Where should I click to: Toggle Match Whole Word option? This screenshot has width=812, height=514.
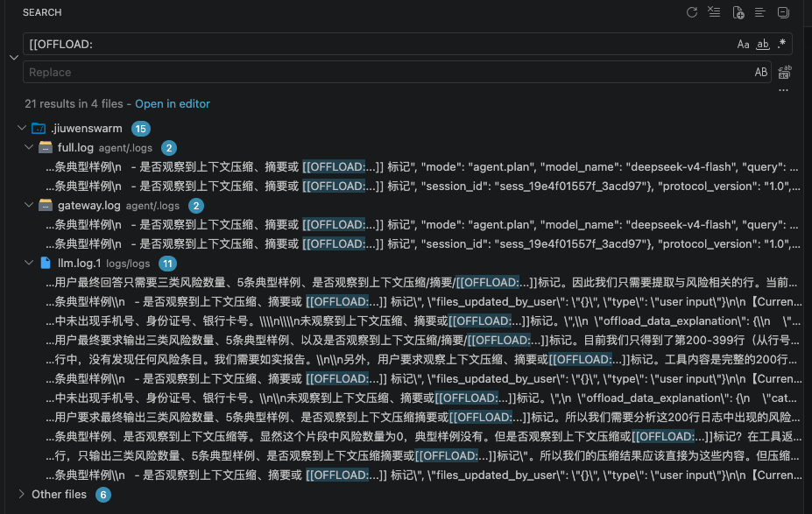(x=763, y=45)
